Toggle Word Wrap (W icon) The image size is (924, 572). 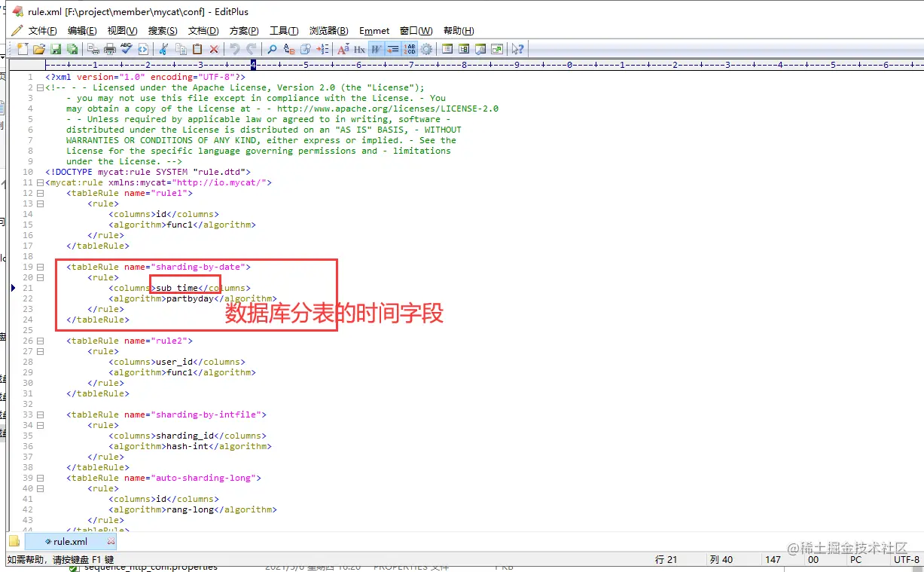click(x=377, y=49)
